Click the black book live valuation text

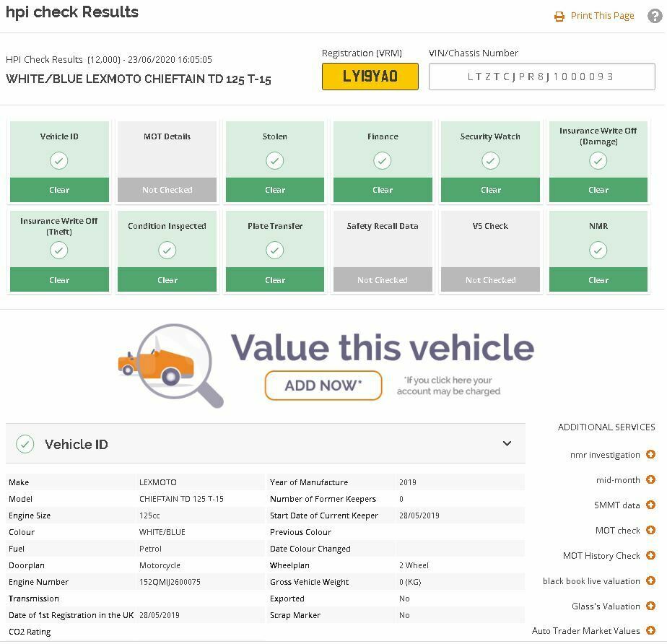(591, 581)
